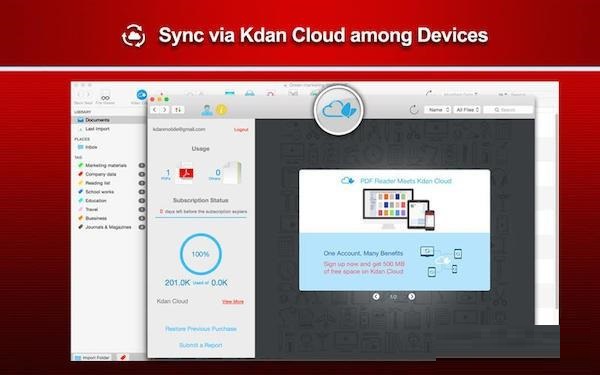Click the red tag icon beside Import Folder
The height and width of the screenshot is (375, 600).
(x=122, y=357)
